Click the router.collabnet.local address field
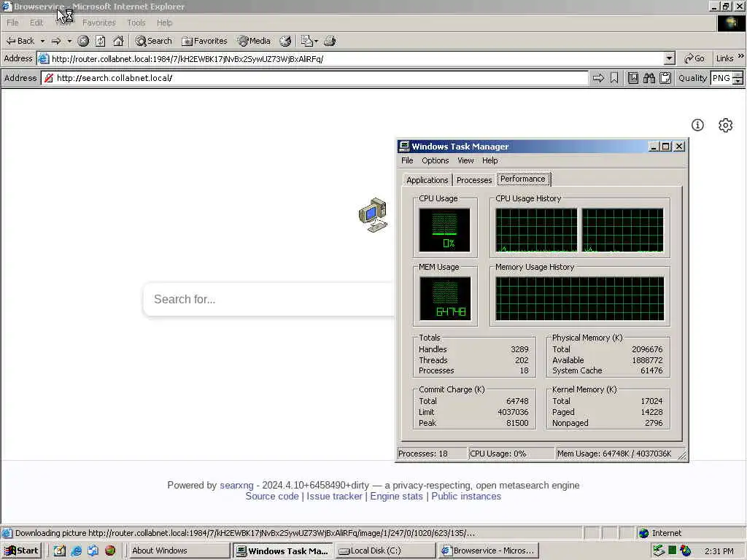This screenshot has width=747, height=560. click(x=357, y=58)
